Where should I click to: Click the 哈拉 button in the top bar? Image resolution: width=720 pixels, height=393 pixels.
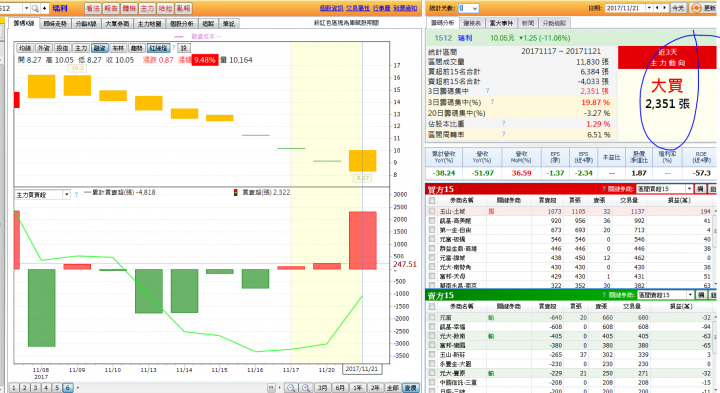pos(165,8)
